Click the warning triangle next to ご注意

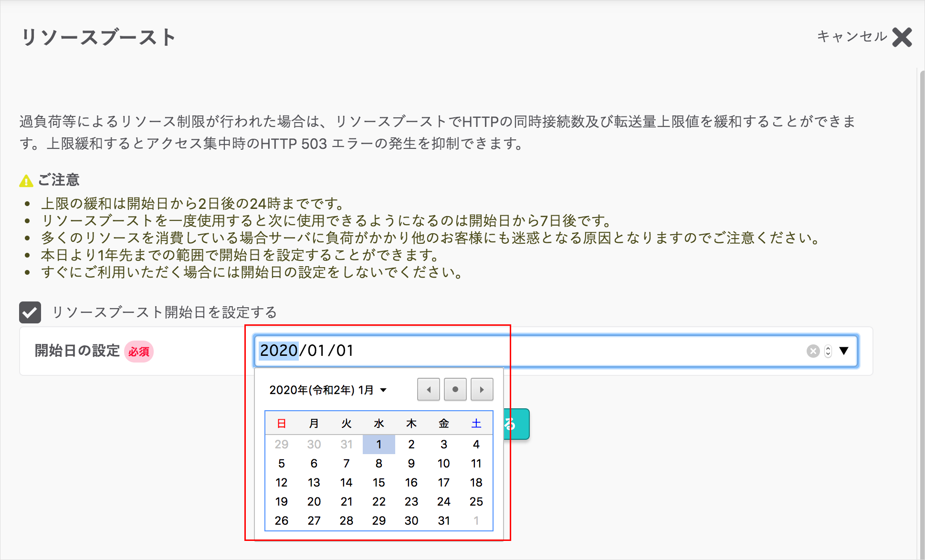(x=26, y=180)
